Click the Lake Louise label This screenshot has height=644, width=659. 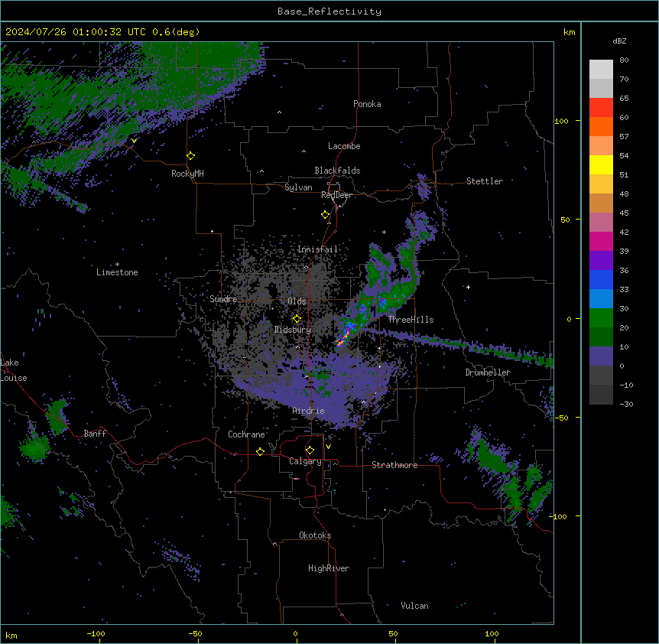(x=14, y=370)
